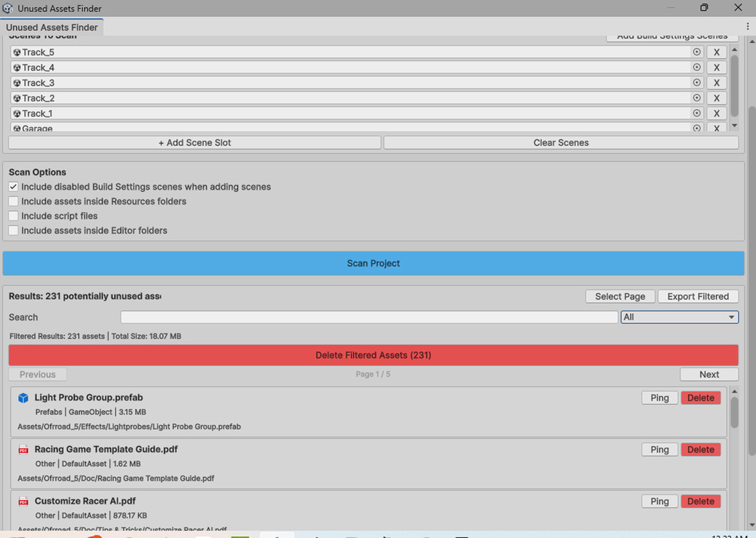The width and height of the screenshot is (756, 538).
Task: Click the Unity scene icon beside Track_5
Action: point(17,52)
